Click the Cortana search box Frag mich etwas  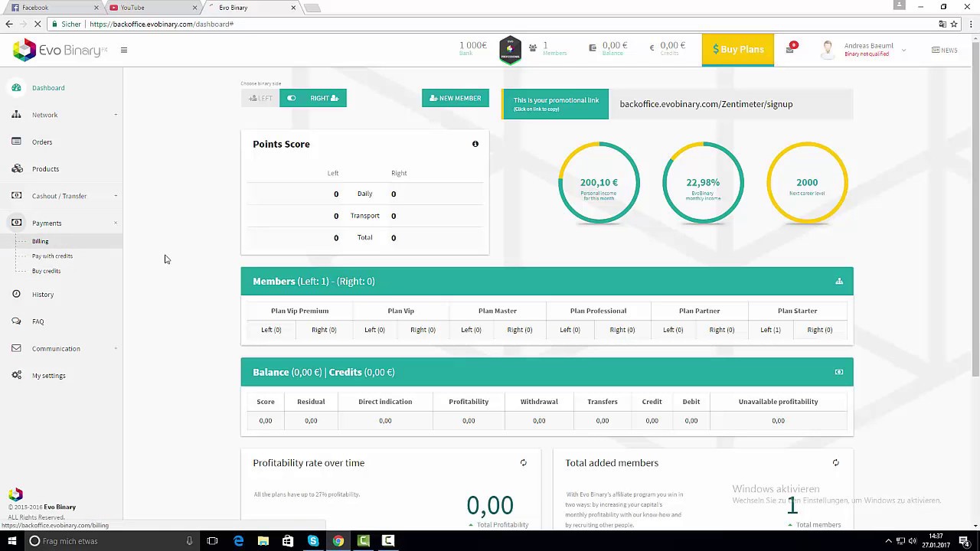point(111,541)
